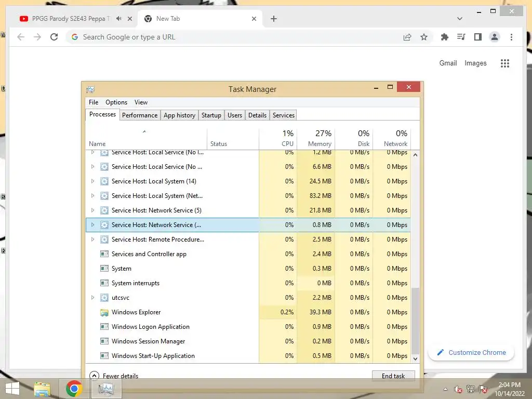Sort by the Memory column header
Image resolution: width=532 pixels, height=399 pixels.
pos(316,139)
